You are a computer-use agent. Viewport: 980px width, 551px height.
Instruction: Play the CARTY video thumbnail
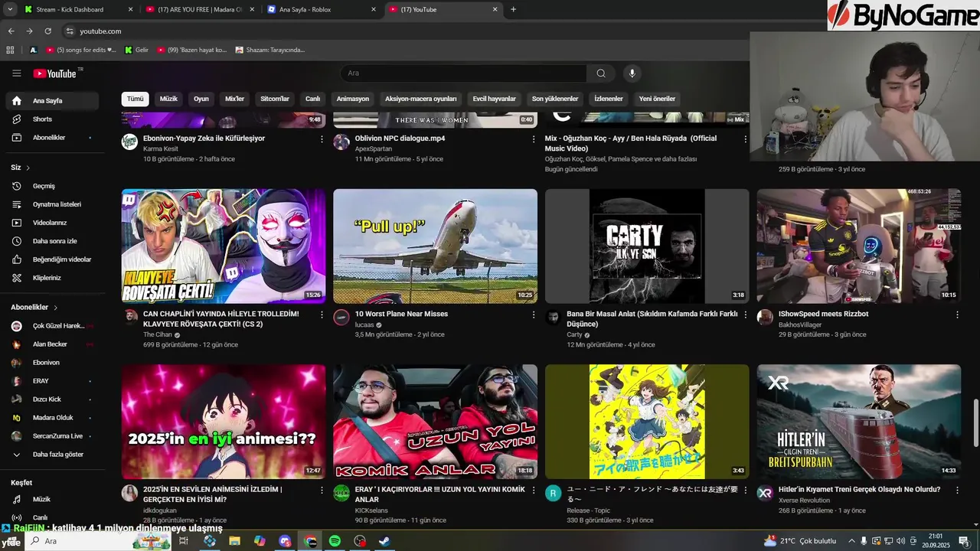click(647, 246)
